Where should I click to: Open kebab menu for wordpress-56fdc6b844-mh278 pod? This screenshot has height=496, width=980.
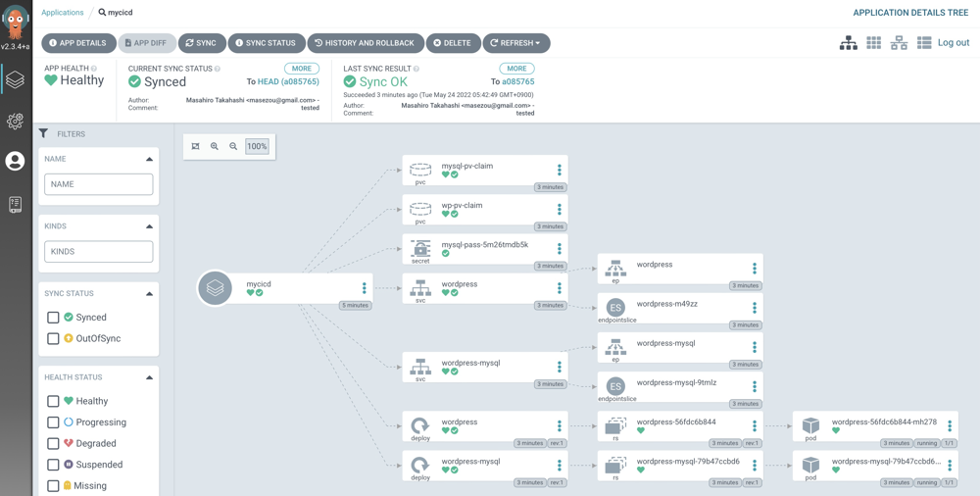click(x=950, y=426)
